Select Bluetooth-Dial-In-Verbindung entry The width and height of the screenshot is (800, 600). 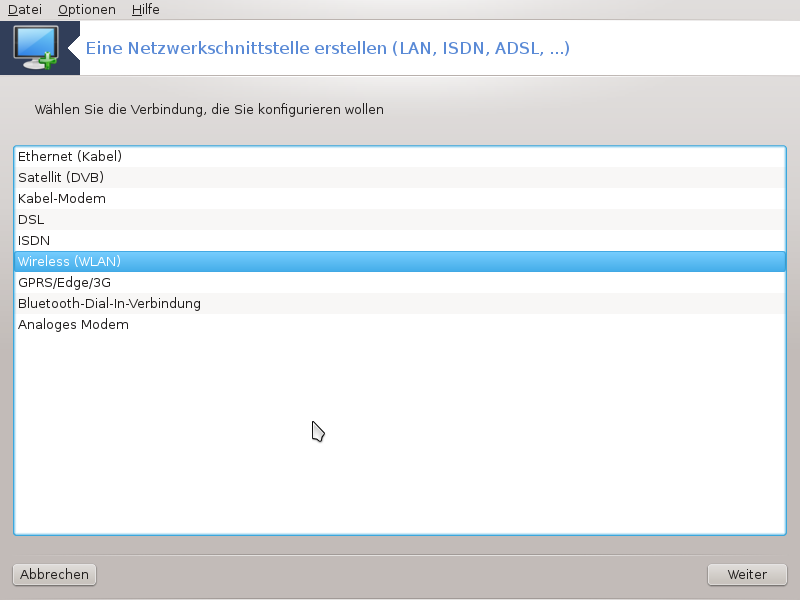(x=109, y=303)
